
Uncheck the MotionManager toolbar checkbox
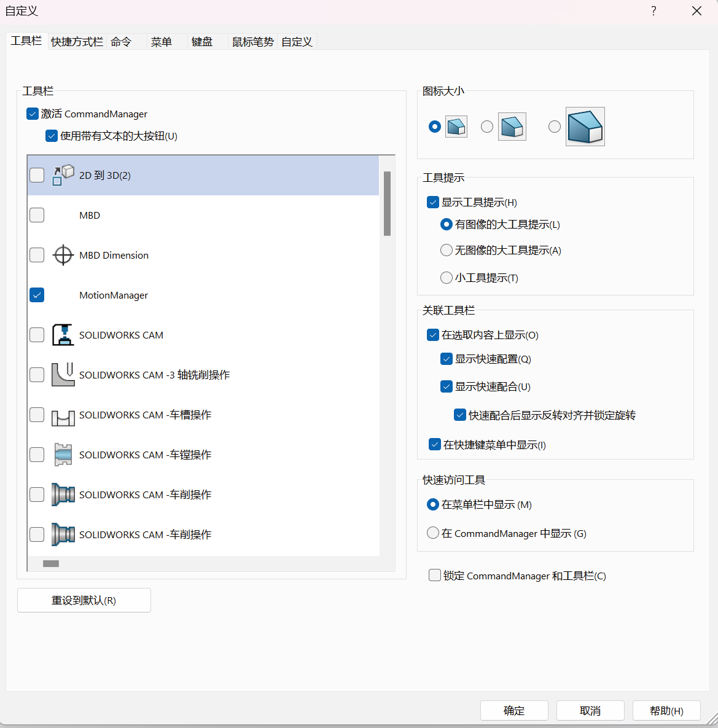37,295
